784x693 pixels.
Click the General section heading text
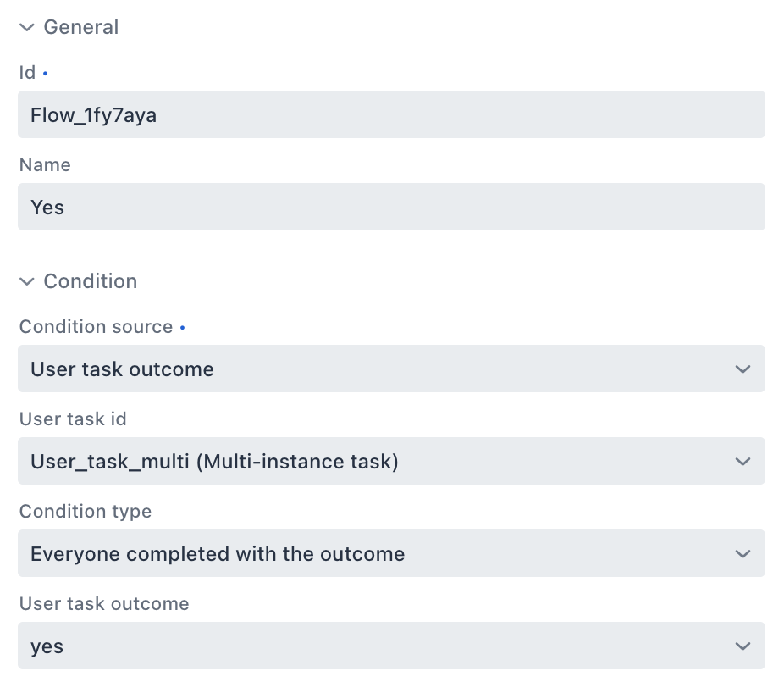[81, 27]
